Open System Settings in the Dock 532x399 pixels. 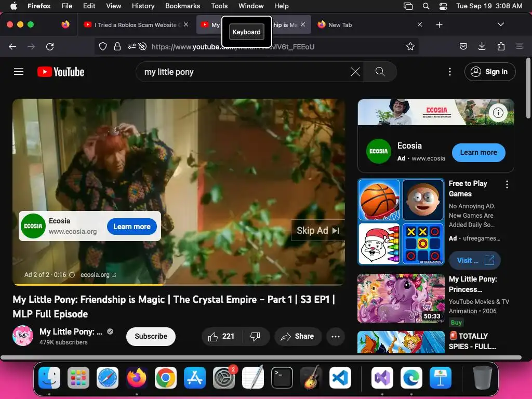point(224,377)
